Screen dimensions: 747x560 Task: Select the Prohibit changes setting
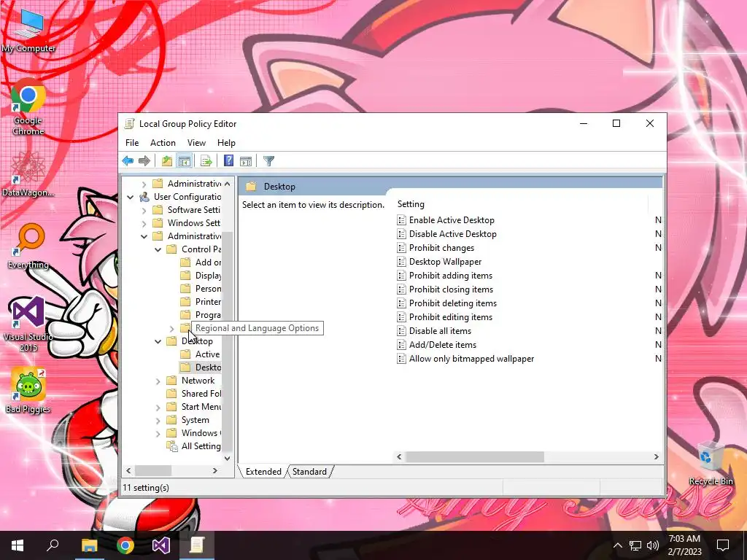coord(436,248)
